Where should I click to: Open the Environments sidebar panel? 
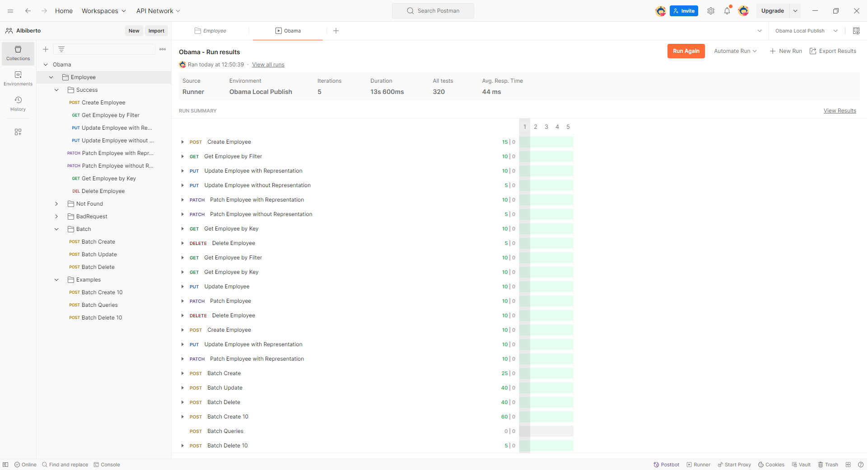point(18,79)
